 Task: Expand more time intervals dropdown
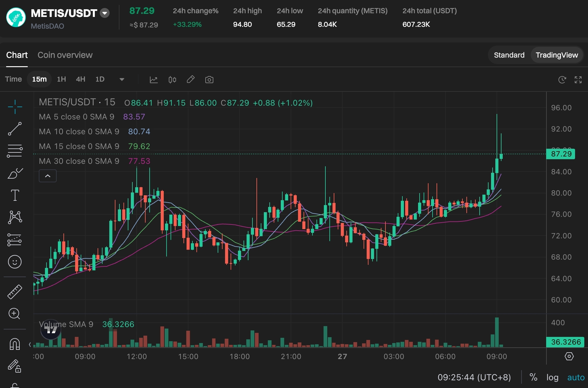pyautogui.click(x=122, y=79)
